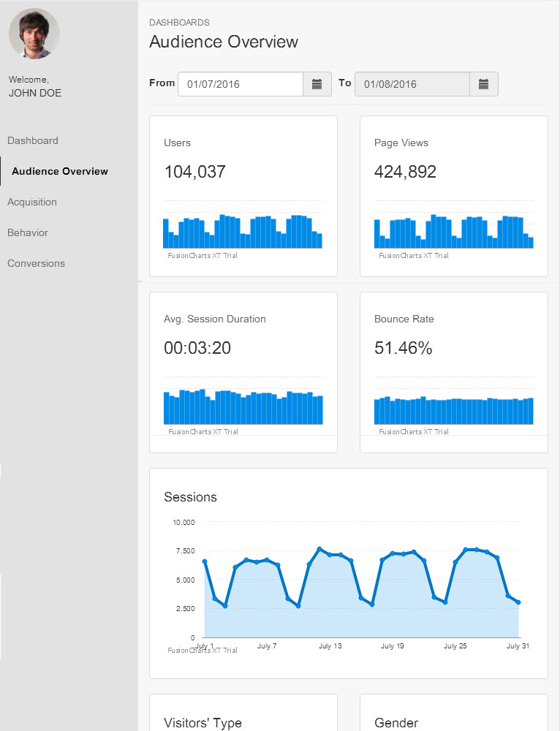
Task: Open the To date calendar picker
Action: click(483, 84)
